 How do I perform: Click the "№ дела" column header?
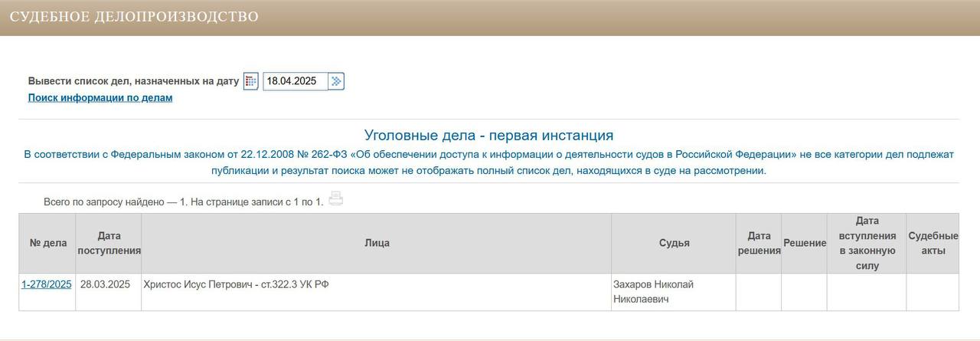point(48,243)
